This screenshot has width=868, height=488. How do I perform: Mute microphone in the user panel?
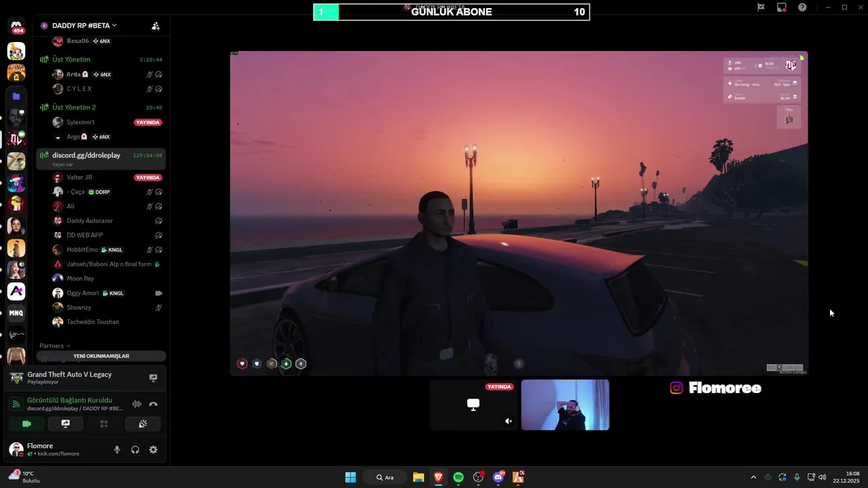[117, 449]
